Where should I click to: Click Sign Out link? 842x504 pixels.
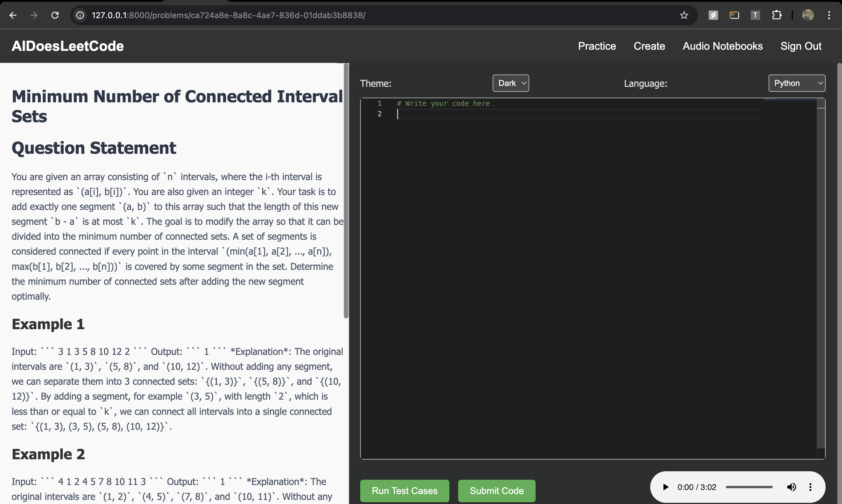pyautogui.click(x=800, y=46)
